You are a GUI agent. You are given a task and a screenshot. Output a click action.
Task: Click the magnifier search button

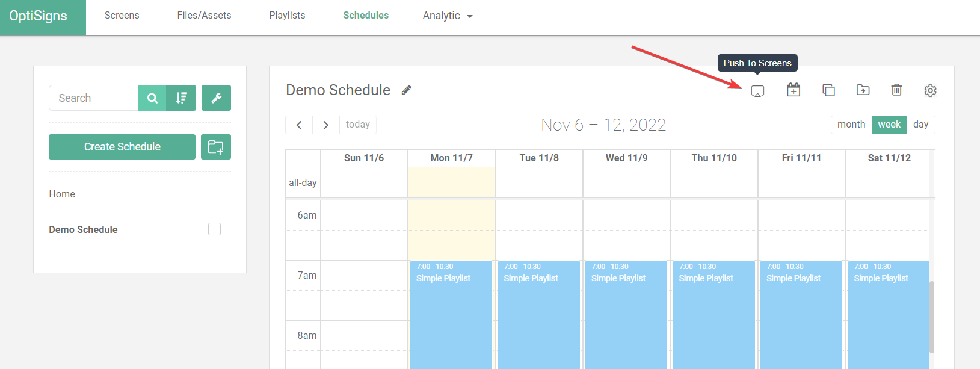tap(152, 98)
